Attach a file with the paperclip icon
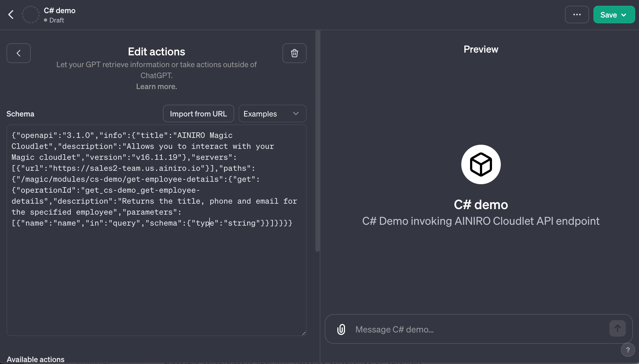 point(341,329)
